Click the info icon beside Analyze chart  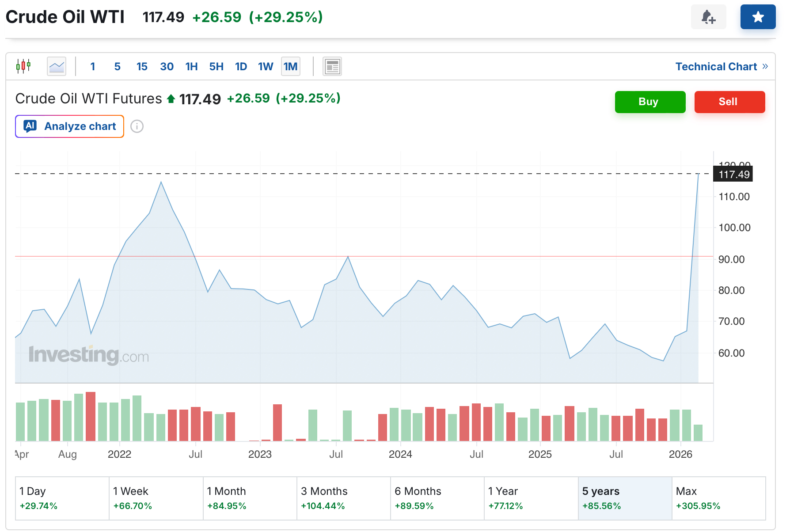(x=137, y=126)
